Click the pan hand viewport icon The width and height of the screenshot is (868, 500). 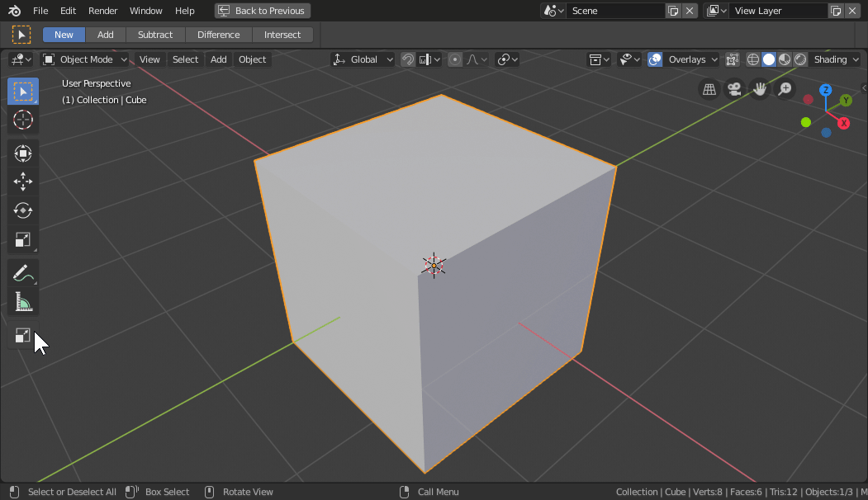(x=759, y=89)
